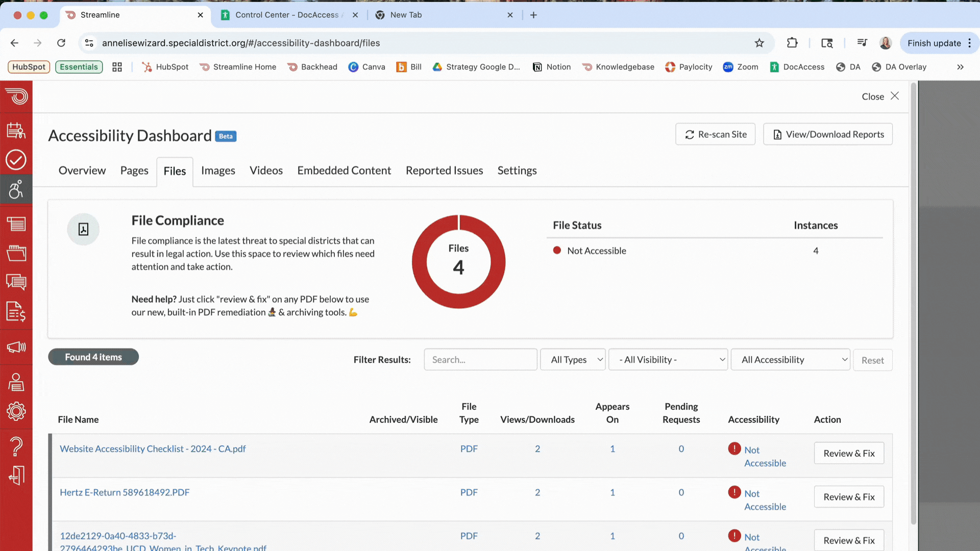980x551 pixels.
Task: Click the Streamline logo at sidebar top
Action: coord(17,96)
